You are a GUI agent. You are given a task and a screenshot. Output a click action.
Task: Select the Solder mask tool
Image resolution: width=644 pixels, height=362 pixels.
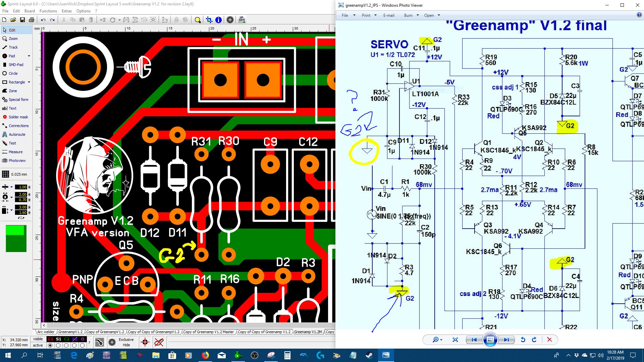pyautogui.click(x=16, y=117)
